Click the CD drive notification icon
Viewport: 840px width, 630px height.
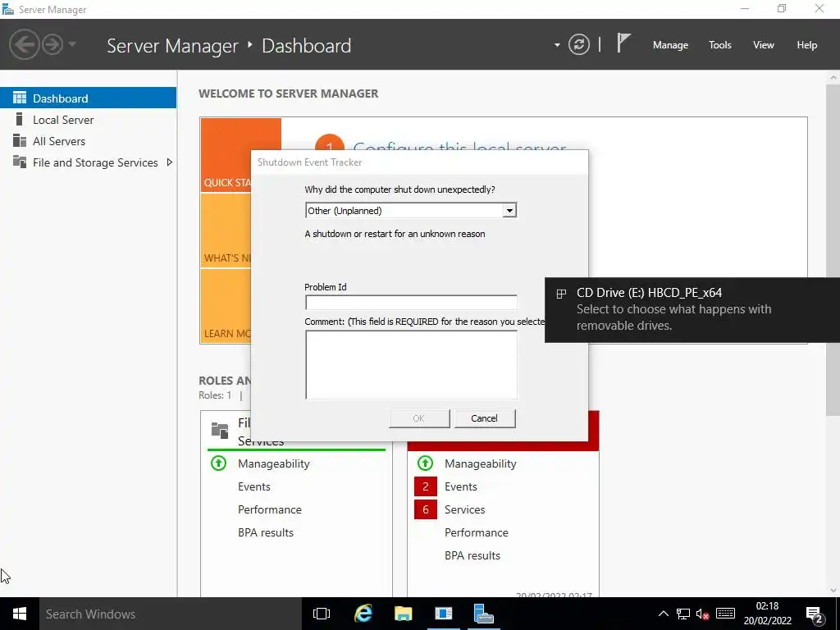coord(561,294)
